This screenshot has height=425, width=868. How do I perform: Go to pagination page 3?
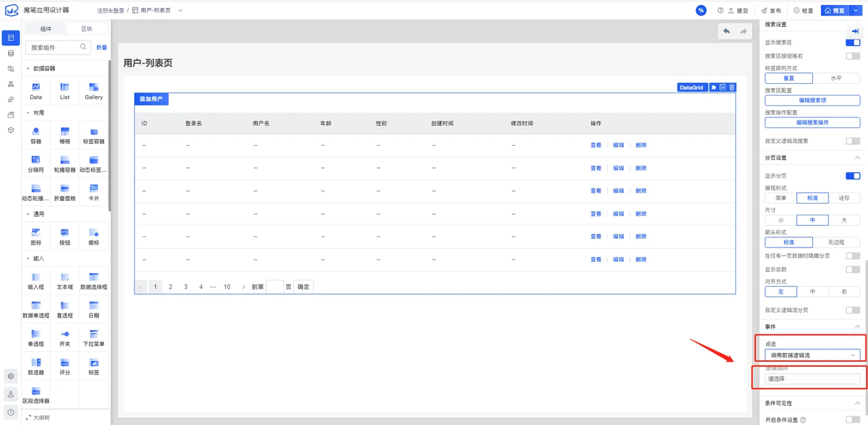(x=186, y=287)
